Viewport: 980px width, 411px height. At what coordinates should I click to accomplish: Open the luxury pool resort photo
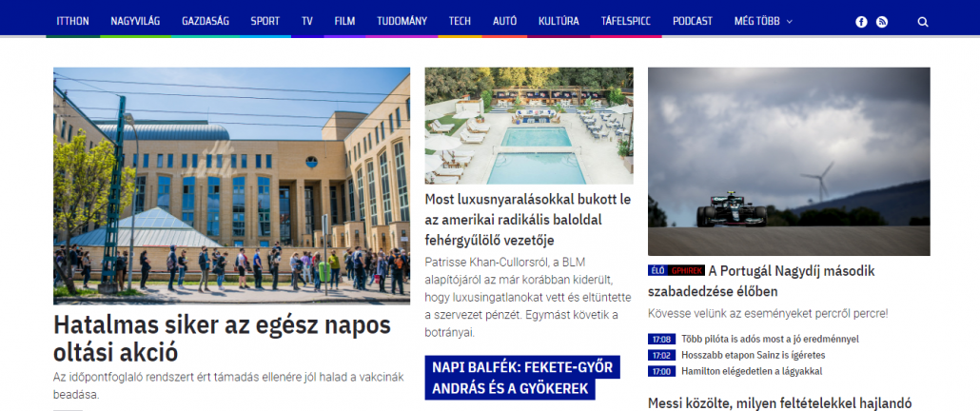529,126
